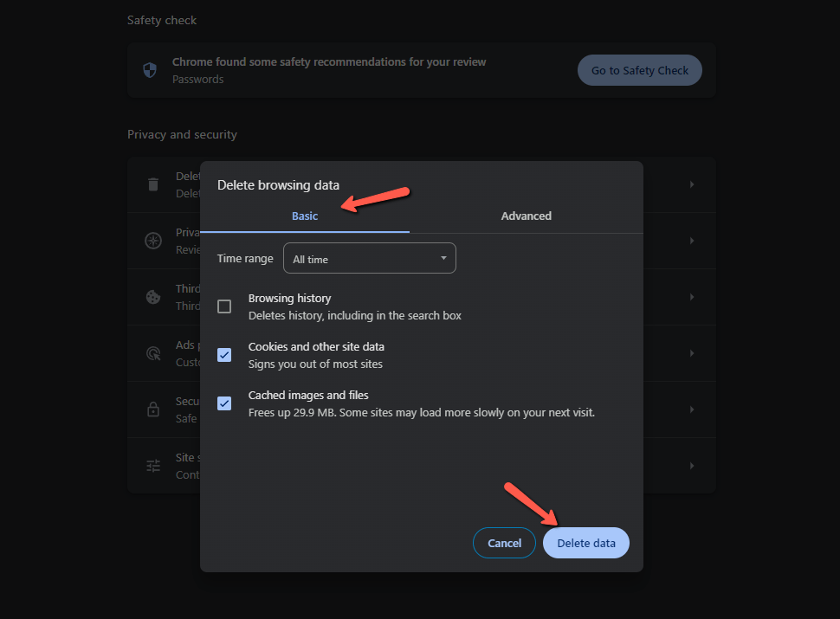Enable the Browsing history checkbox
This screenshot has width=840, height=619.
tap(224, 306)
